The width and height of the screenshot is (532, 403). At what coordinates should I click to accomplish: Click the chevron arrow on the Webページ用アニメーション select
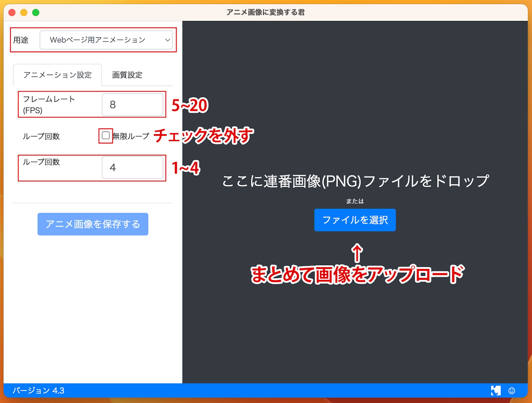click(168, 40)
